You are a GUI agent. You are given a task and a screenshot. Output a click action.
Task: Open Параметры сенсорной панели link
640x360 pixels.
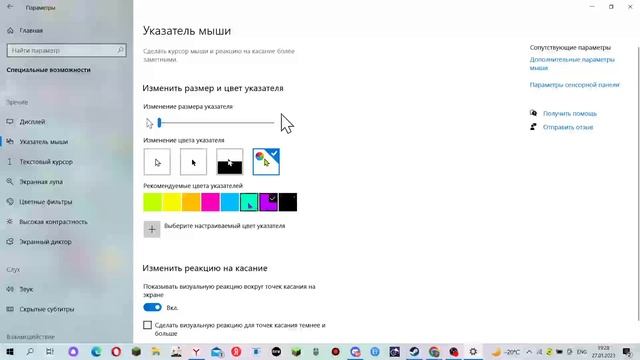pyautogui.click(x=574, y=85)
